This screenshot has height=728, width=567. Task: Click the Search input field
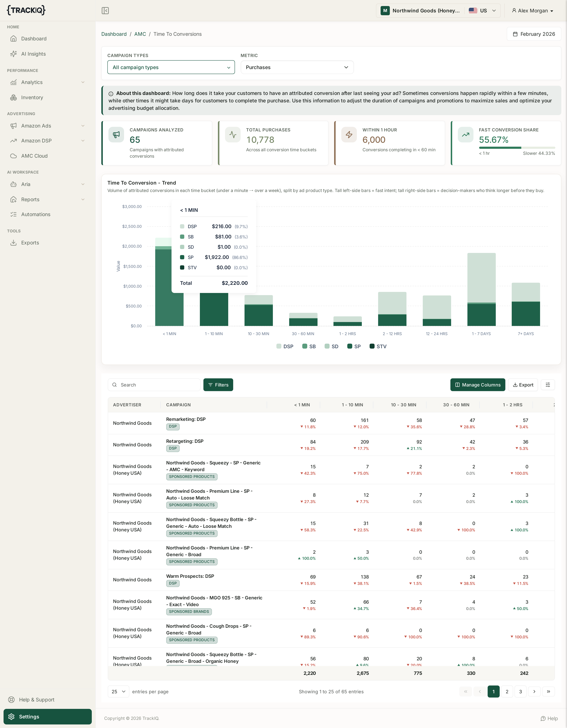tap(154, 385)
